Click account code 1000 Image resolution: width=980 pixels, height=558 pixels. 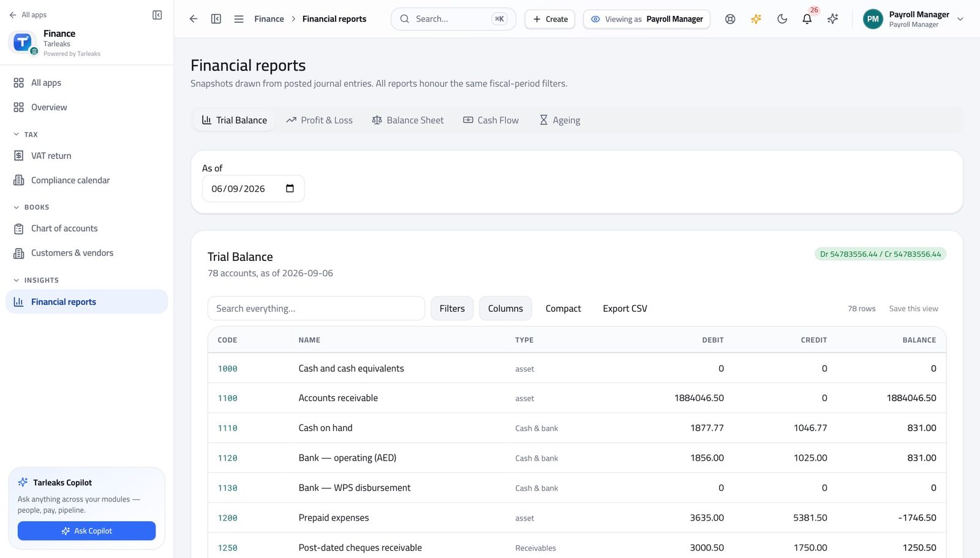pos(227,369)
